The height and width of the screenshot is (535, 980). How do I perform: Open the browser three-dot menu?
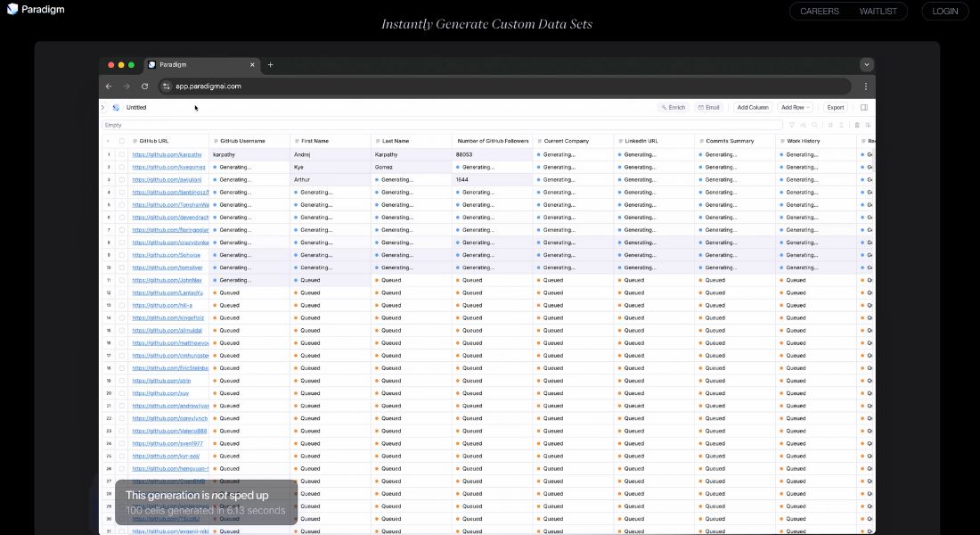coord(866,86)
